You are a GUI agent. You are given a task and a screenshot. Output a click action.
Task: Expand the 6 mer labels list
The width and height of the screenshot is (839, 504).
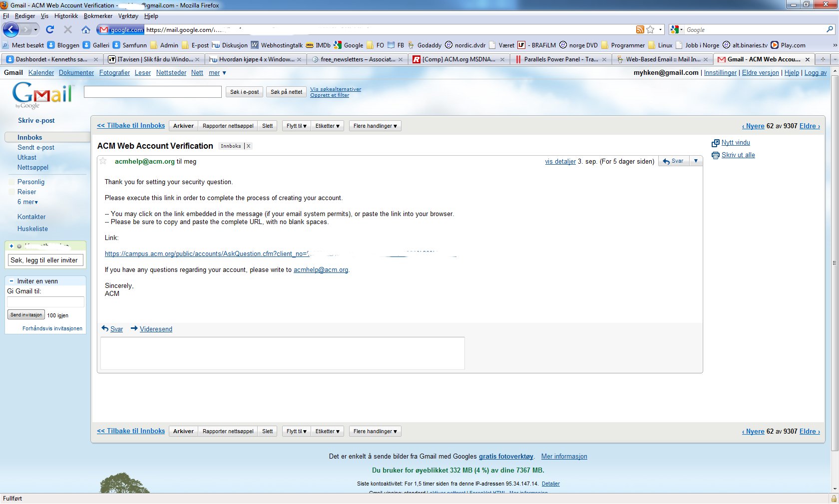[x=27, y=202]
